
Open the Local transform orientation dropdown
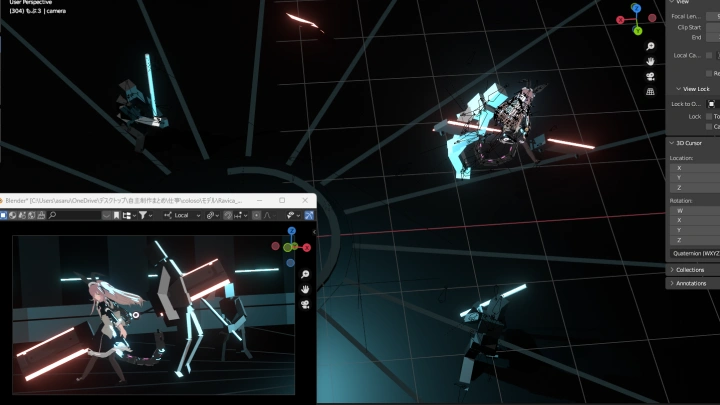tap(182, 215)
